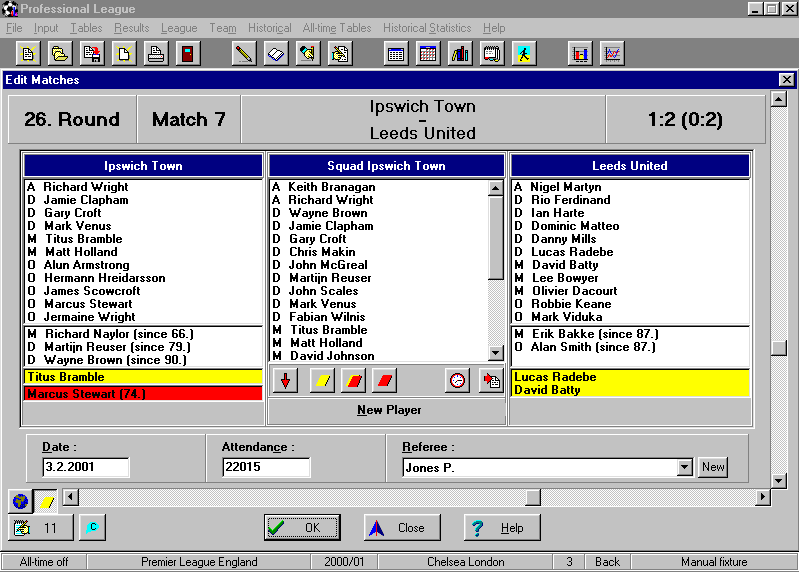
Task: Click the Back status bar entry
Action: (607, 562)
